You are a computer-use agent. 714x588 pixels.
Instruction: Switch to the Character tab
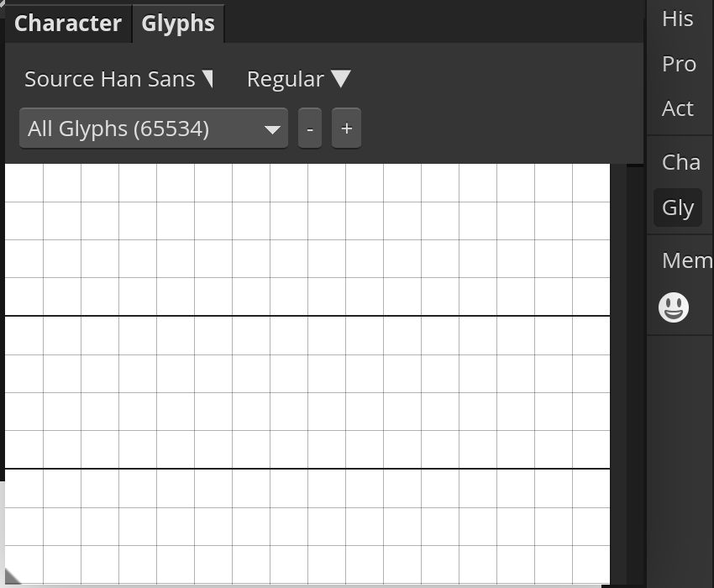[x=68, y=24]
